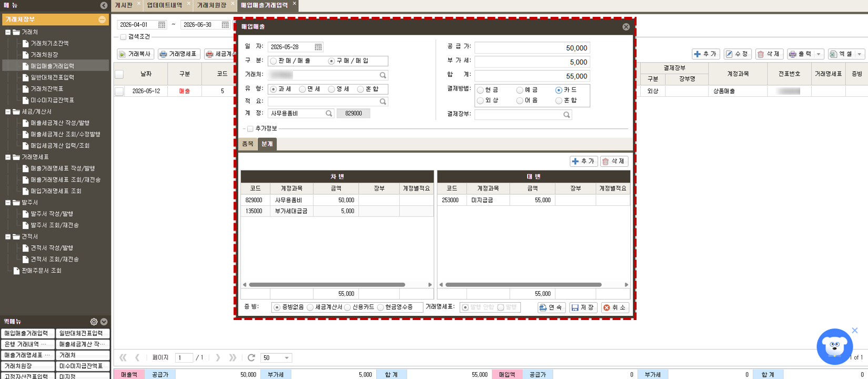The height and width of the screenshot is (379, 868).
Task: Close the 매입매출거래입력 tab
Action: click(x=294, y=3)
